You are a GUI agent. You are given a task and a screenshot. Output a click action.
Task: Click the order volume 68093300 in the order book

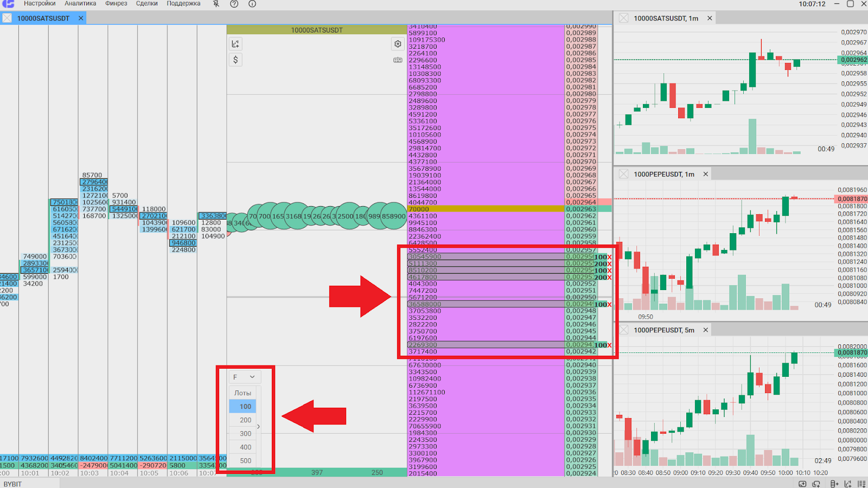coord(425,80)
